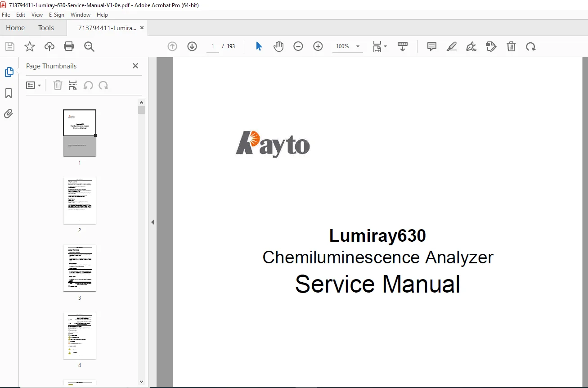Image resolution: width=588 pixels, height=388 pixels.
Task: Close the Page Thumbnails panel
Action: pyautogui.click(x=135, y=66)
